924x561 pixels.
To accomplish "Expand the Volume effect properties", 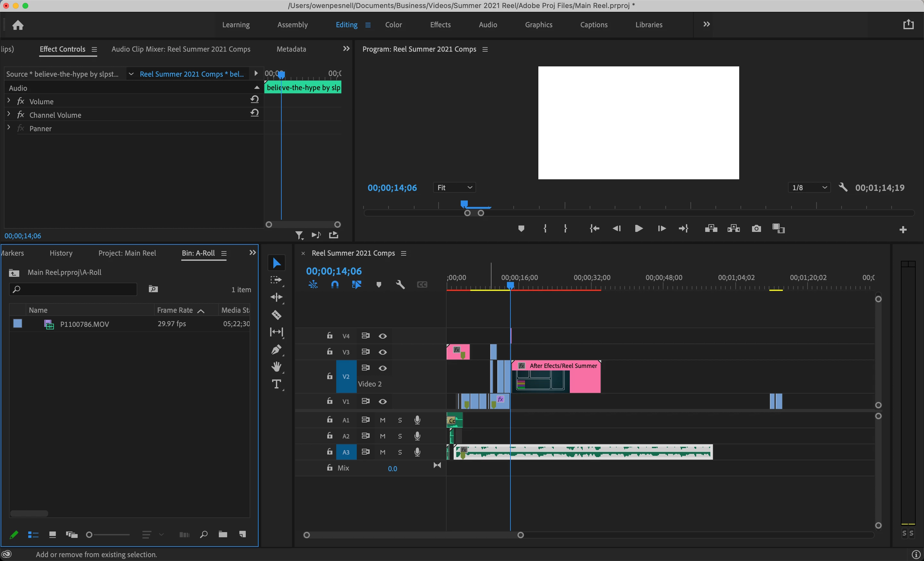I will (9, 101).
